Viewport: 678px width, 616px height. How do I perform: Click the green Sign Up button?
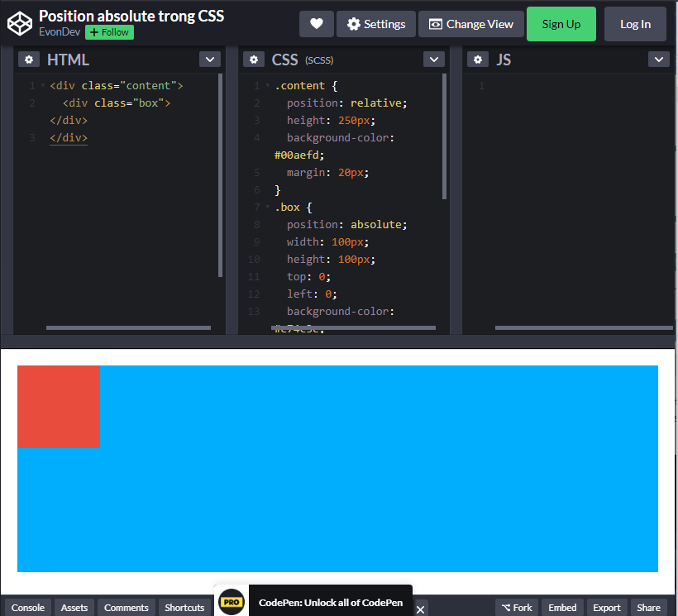point(561,24)
